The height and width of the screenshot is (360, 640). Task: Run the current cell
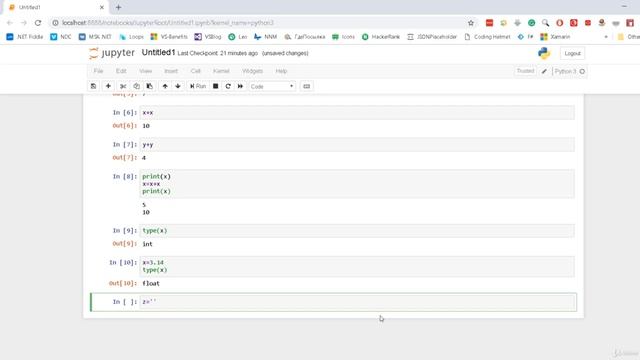pos(198,86)
